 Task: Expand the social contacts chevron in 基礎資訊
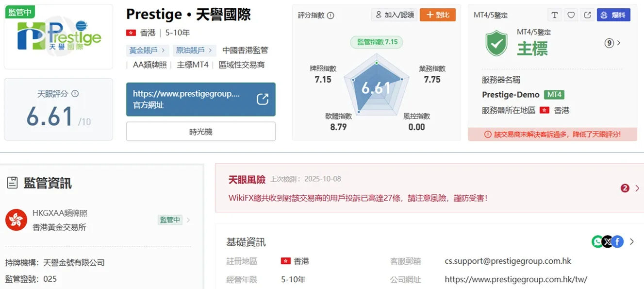[x=632, y=241]
